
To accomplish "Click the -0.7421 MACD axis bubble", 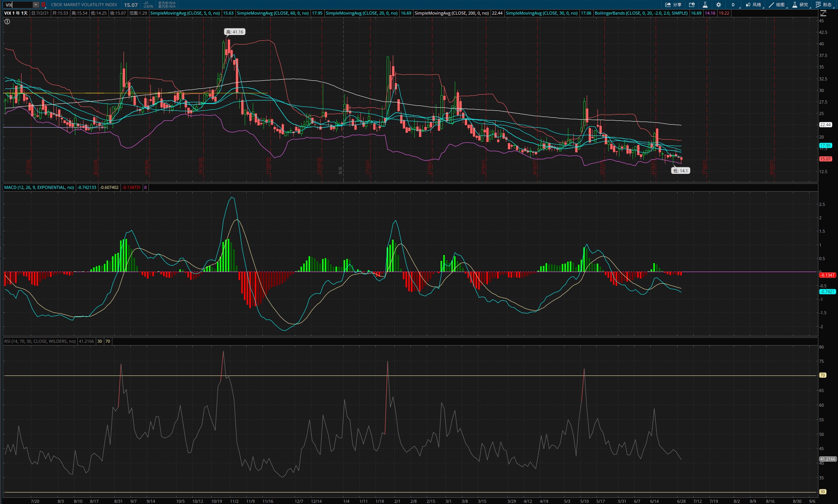I will 827,292.
